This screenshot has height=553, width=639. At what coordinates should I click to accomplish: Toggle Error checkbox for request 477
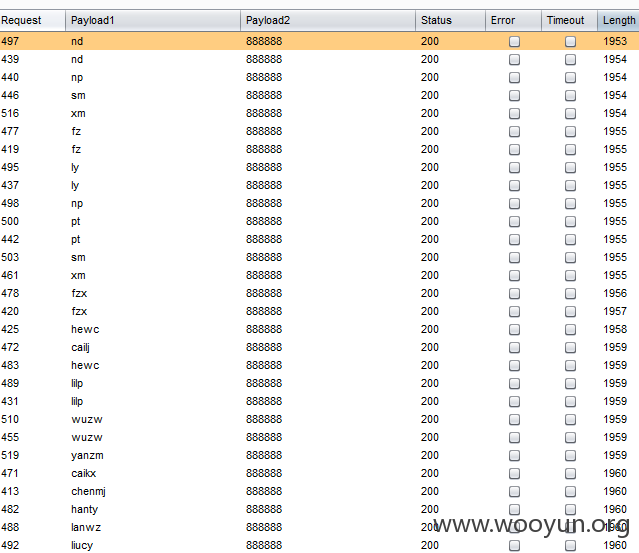coord(514,132)
